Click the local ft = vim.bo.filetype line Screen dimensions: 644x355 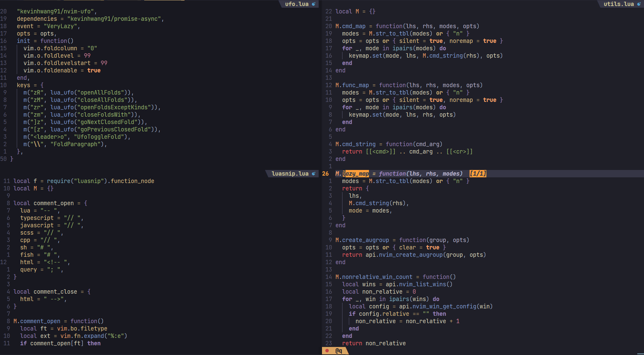point(64,329)
